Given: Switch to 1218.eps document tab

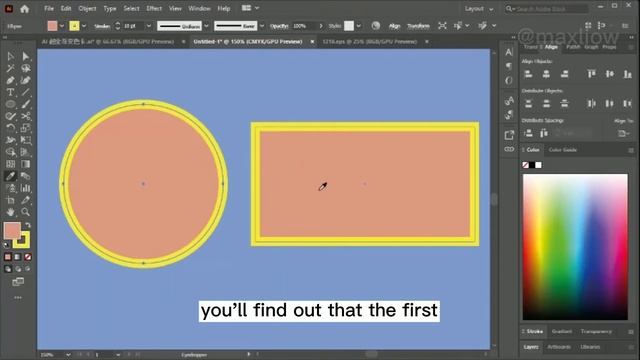Looking at the screenshot, I should pyautogui.click(x=369, y=42).
